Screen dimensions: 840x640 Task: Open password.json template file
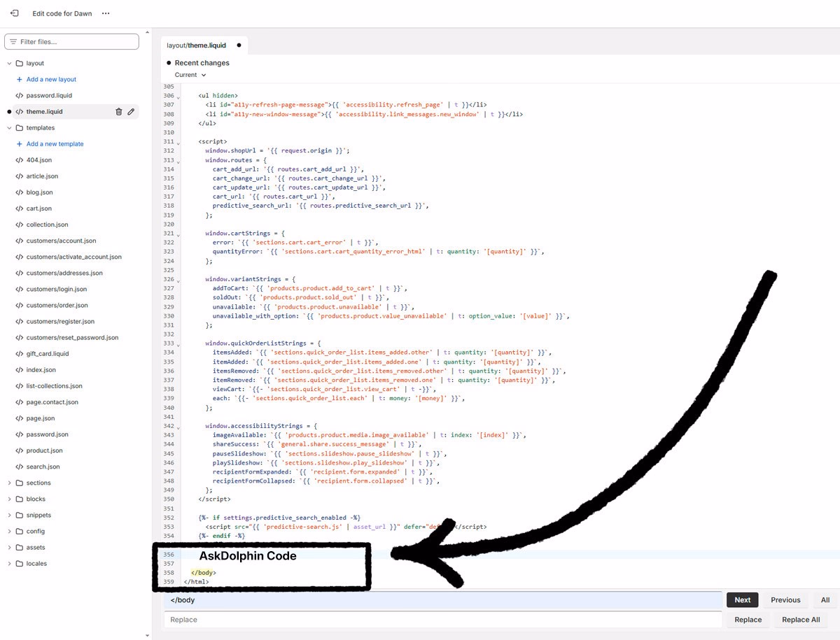(48, 433)
